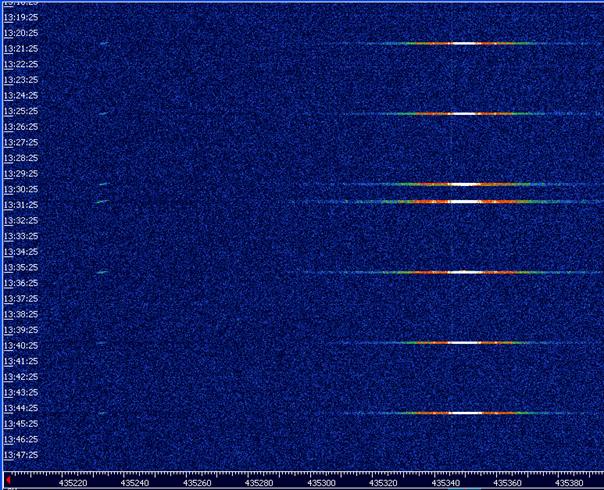Click the 13:22:25 time label
The width and height of the screenshot is (604, 490).
21,64
